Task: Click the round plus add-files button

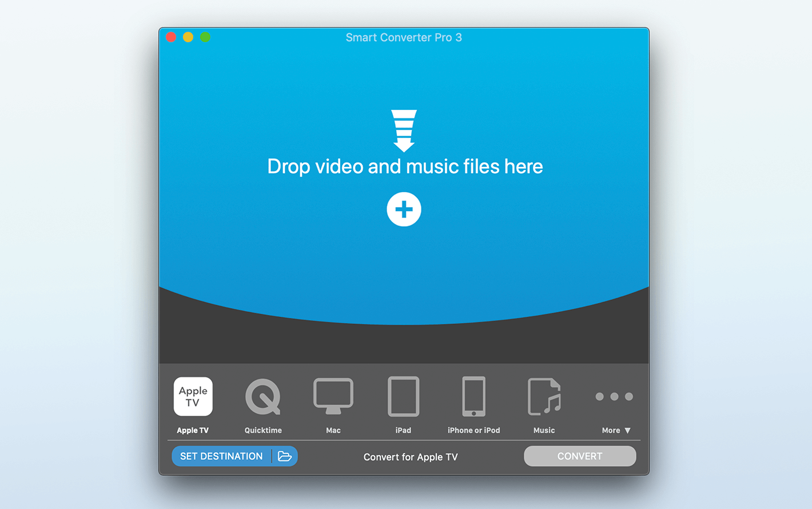Action: tap(404, 209)
